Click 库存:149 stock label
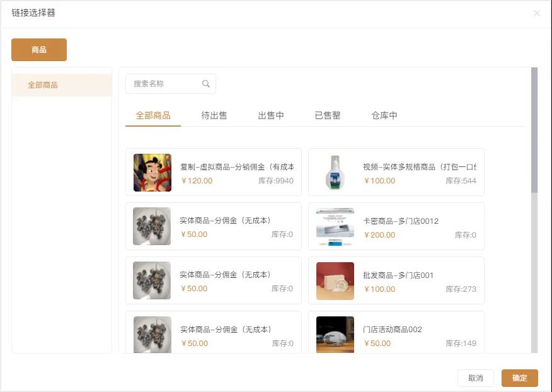Viewport: 552px width, 392px height. tap(461, 343)
